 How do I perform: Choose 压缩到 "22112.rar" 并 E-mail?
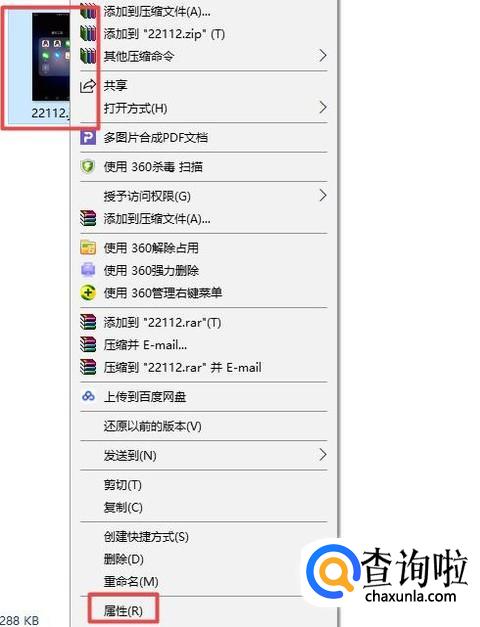tap(182, 367)
